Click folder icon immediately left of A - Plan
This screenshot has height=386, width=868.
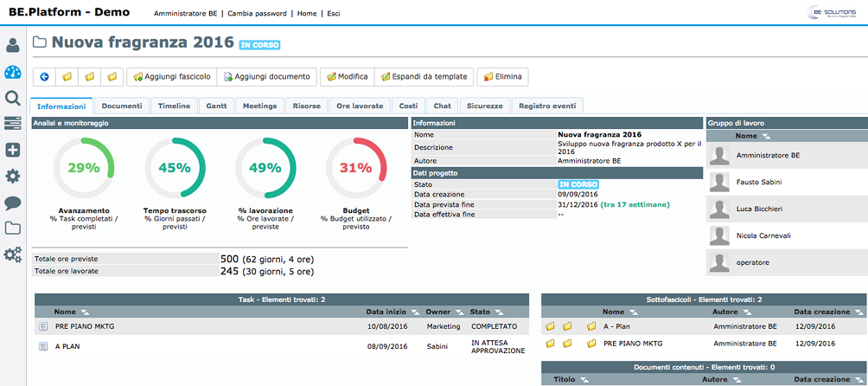[x=591, y=327]
